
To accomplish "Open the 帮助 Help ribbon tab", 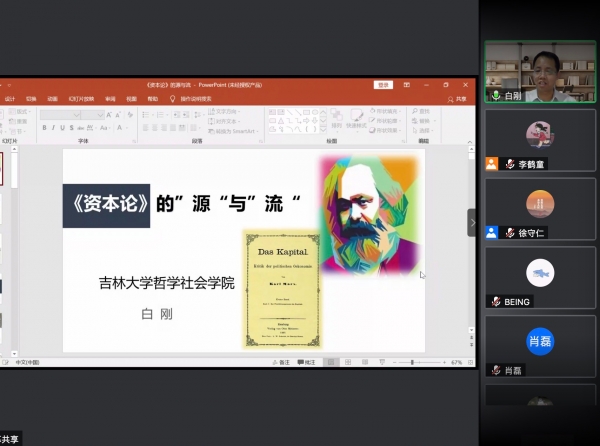I will (x=153, y=99).
